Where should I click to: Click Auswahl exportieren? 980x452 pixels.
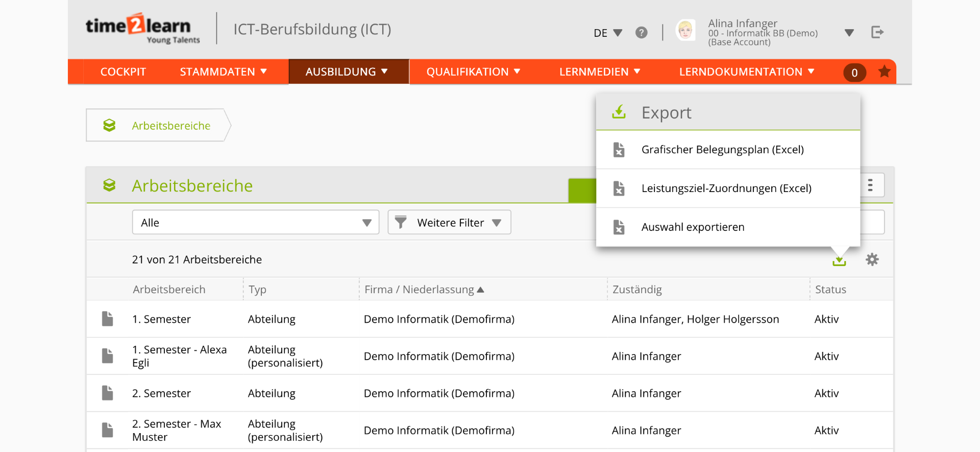(693, 227)
